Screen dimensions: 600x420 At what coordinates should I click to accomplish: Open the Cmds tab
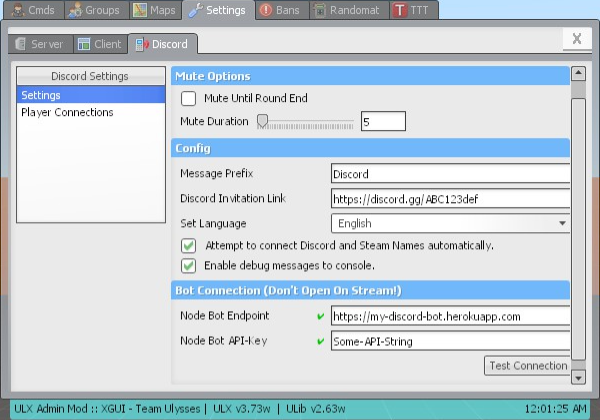pyautogui.click(x=34, y=10)
